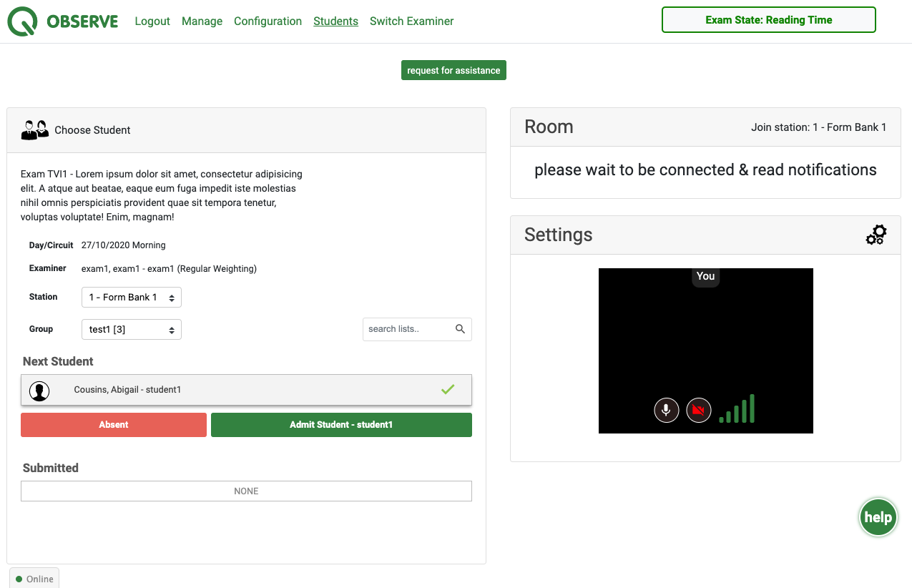912x588 pixels.
Task: Click the Next Student heading
Action: [58, 361]
